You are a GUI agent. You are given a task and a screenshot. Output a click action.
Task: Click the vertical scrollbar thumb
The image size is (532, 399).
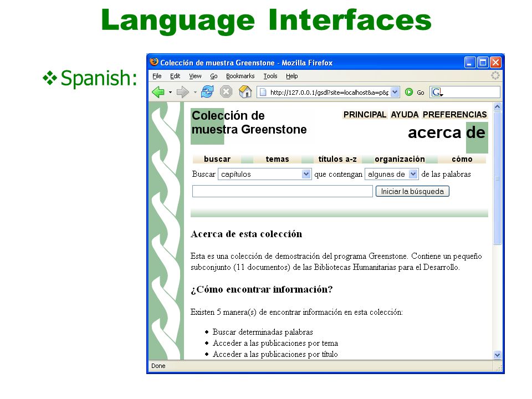click(x=498, y=178)
